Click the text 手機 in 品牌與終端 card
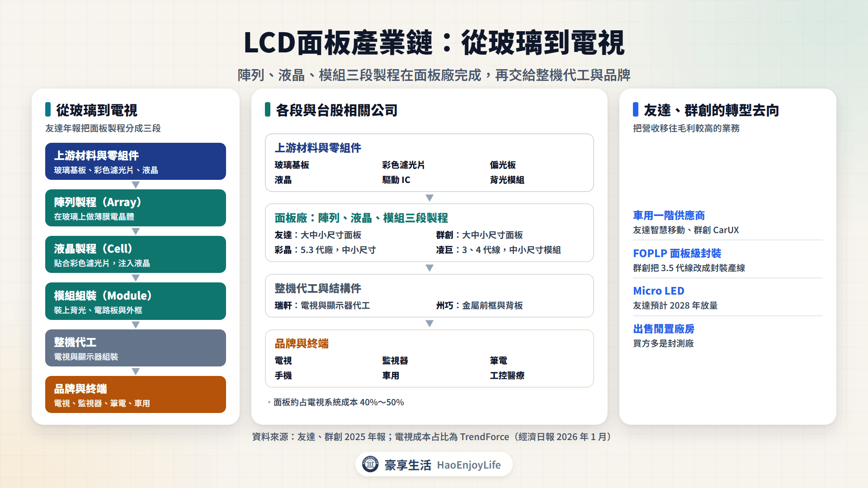 283,375
